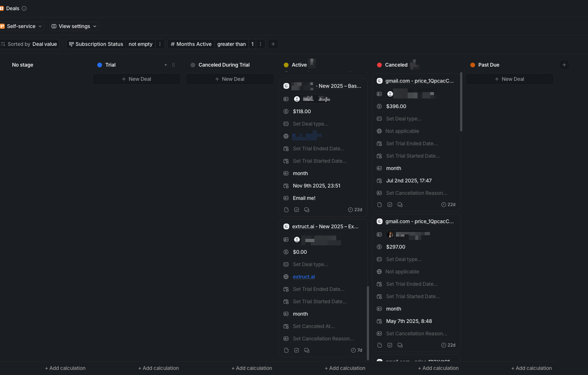
Task: Open tasks checkbox icon on $297.00 deal card
Action: tap(390, 345)
